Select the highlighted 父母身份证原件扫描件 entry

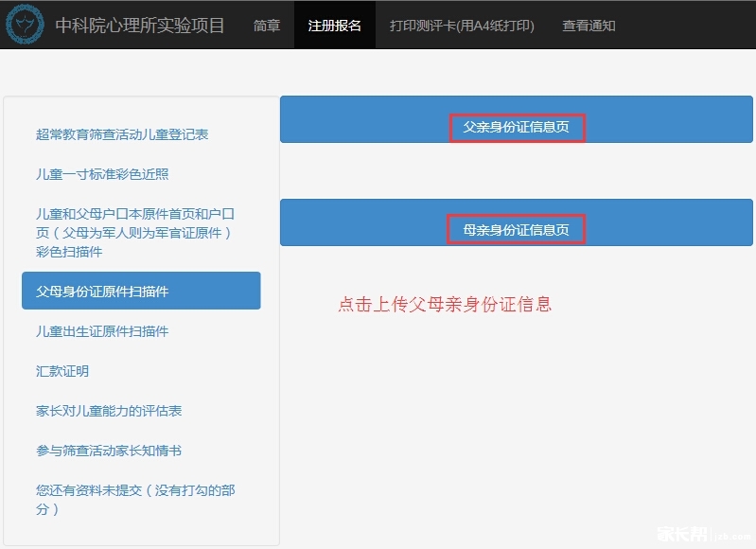pos(141,291)
